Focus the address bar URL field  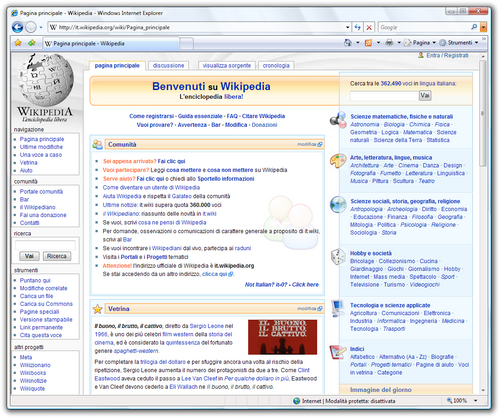197,27
